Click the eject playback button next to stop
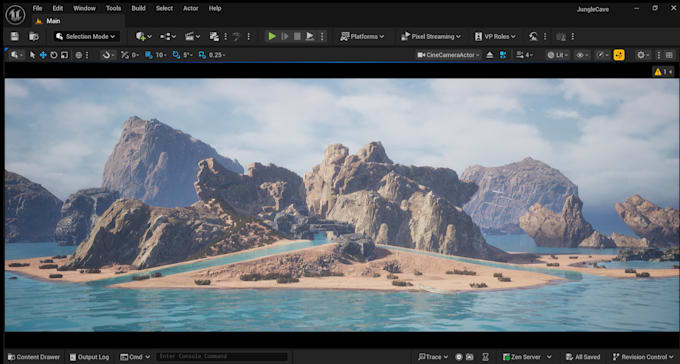Image resolution: width=680 pixels, height=364 pixels. point(310,36)
